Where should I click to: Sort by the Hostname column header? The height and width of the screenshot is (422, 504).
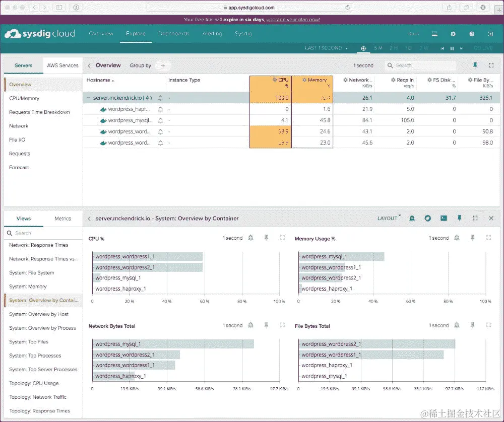click(100, 80)
